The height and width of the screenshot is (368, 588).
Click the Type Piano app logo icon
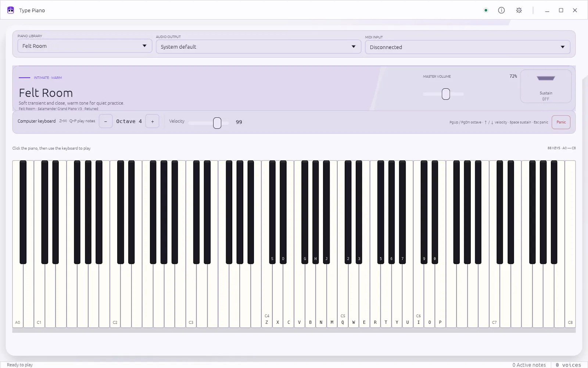11,10
